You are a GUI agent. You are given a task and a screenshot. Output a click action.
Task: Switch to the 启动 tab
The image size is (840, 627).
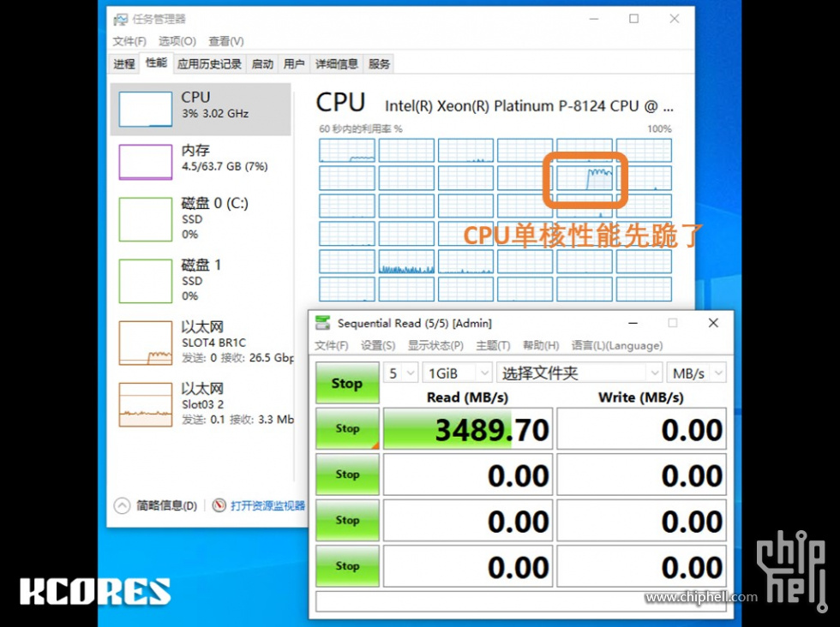point(262,64)
